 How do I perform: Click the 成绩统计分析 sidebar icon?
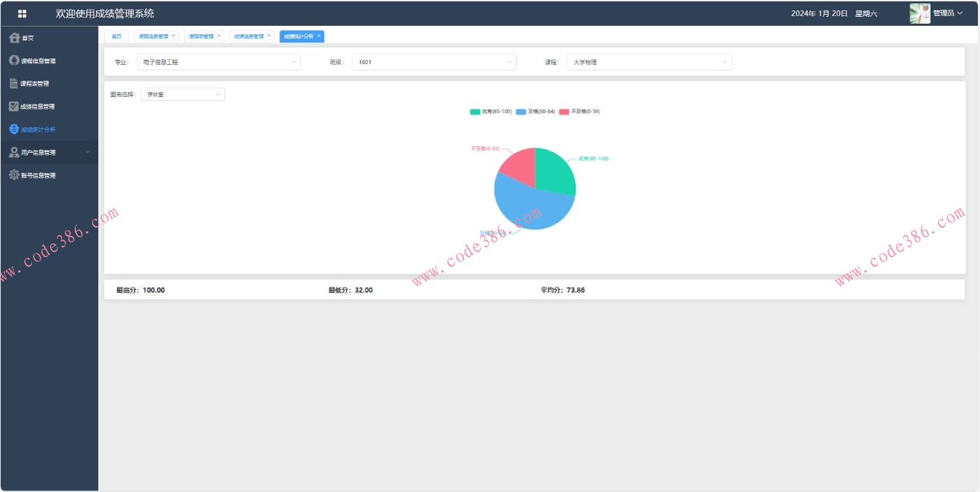(x=14, y=130)
